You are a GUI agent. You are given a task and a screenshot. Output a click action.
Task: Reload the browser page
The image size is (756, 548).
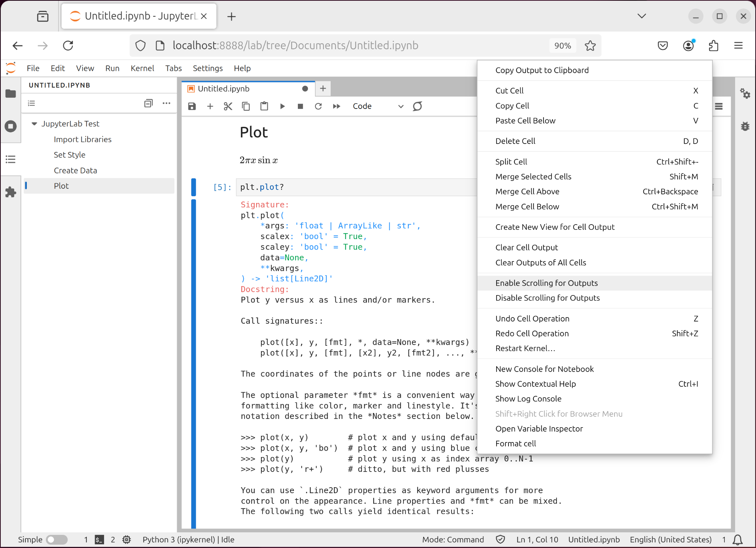click(68, 46)
